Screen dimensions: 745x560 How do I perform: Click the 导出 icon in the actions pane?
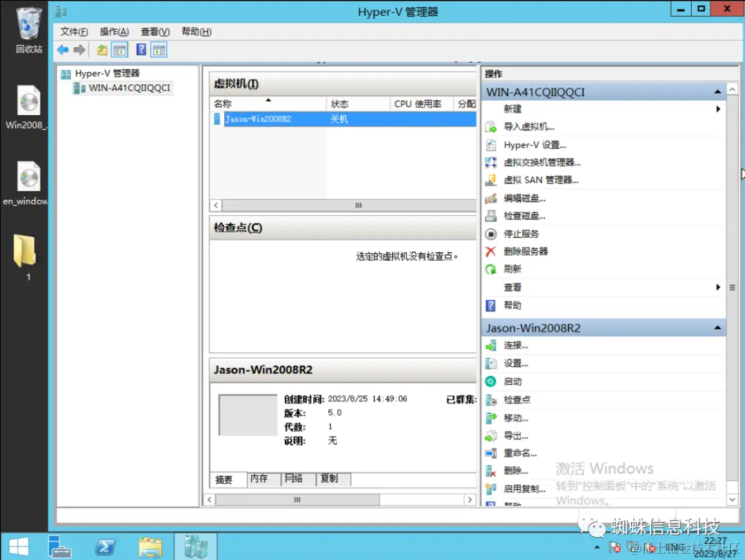point(491,436)
